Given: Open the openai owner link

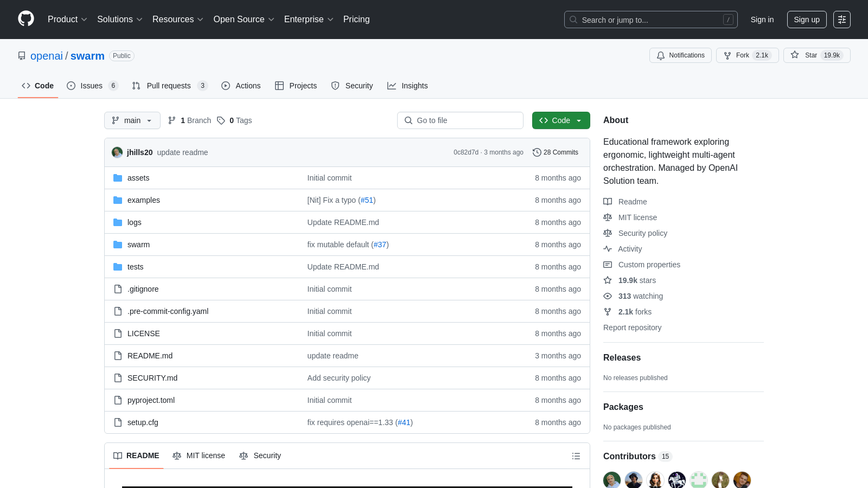Looking at the screenshot, I should pos(47,56).
